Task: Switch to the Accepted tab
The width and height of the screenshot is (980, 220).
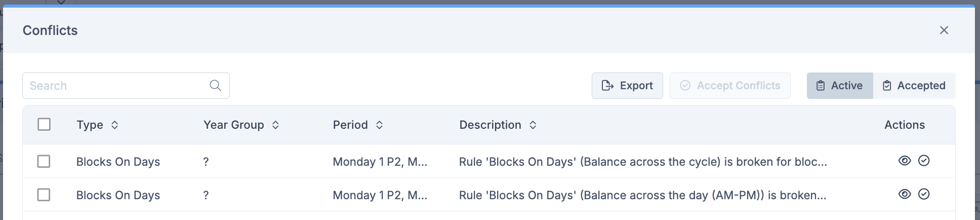Action: pos(914,86)
